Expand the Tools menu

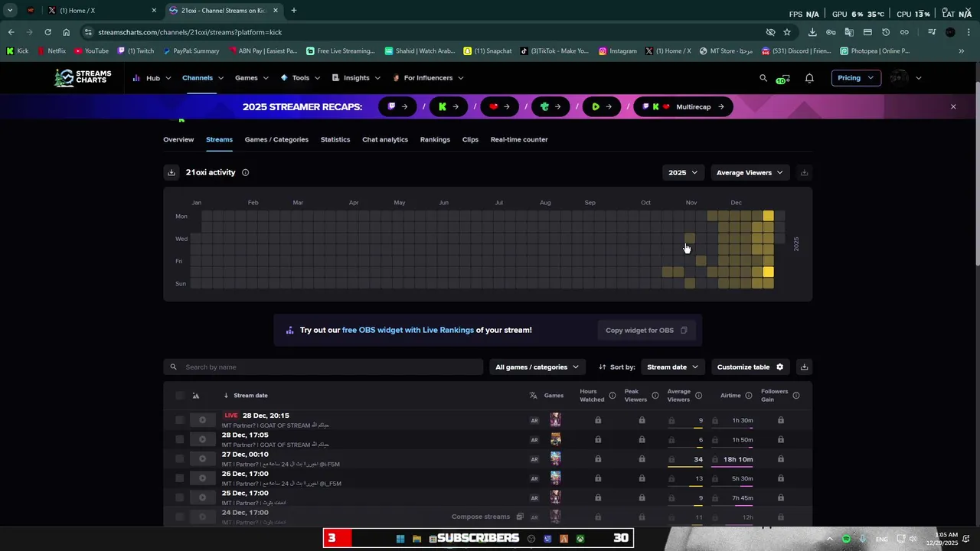(x=300, y=78)
